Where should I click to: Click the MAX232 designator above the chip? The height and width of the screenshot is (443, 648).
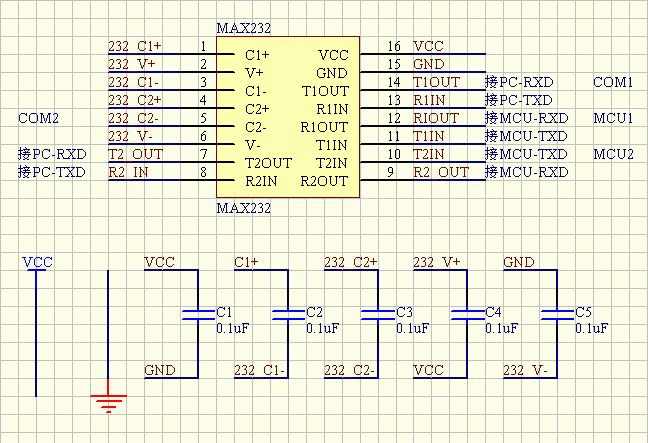click(x=244, y=28)
